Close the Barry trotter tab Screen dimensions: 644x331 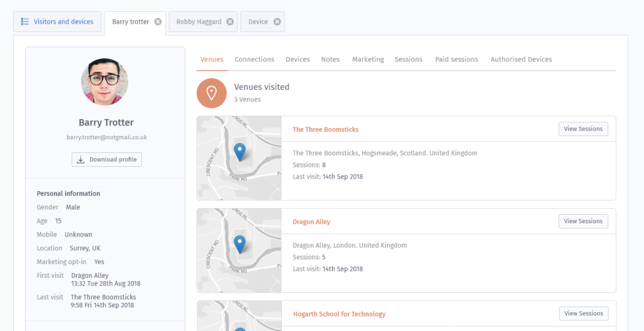158,22
